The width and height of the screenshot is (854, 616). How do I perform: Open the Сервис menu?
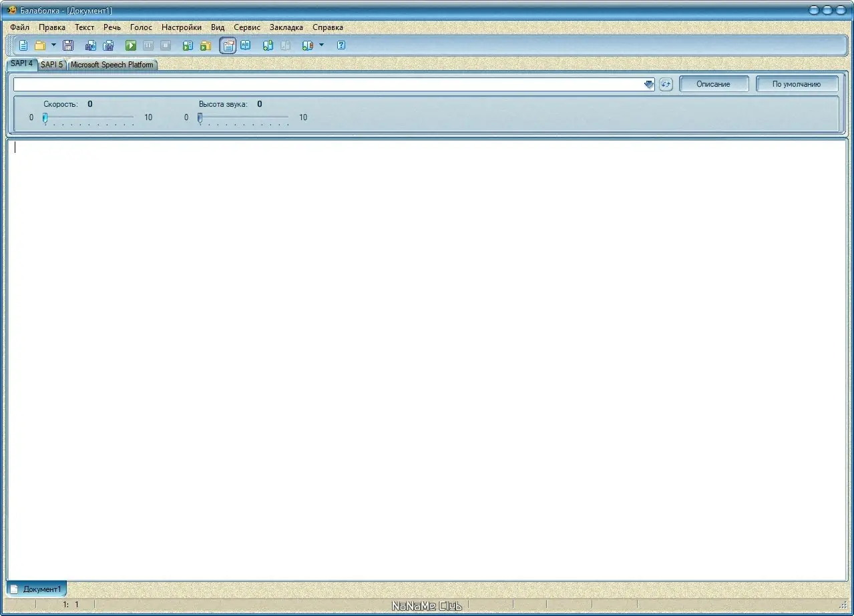[247, 27]
